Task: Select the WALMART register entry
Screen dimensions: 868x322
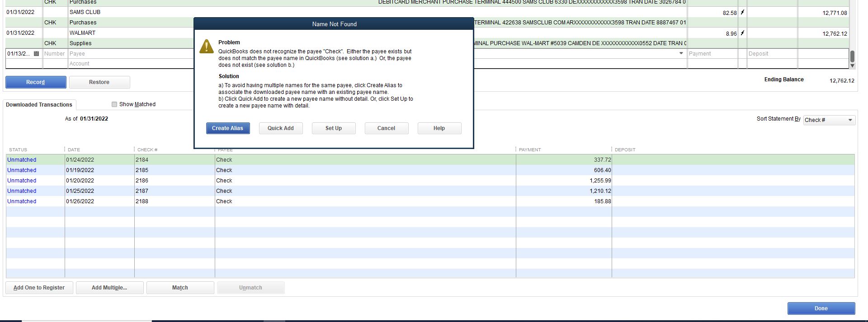Action: pos(82,33)
